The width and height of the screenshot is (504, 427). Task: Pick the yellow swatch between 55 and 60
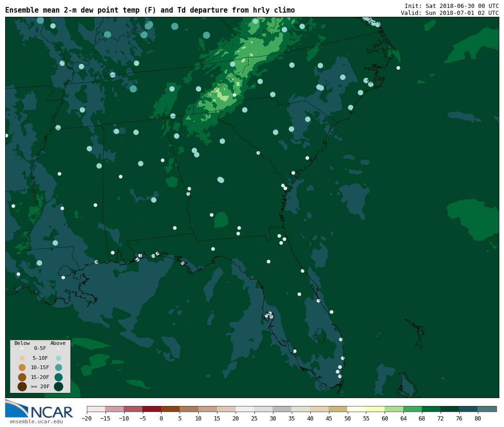[x=375, y=409]
